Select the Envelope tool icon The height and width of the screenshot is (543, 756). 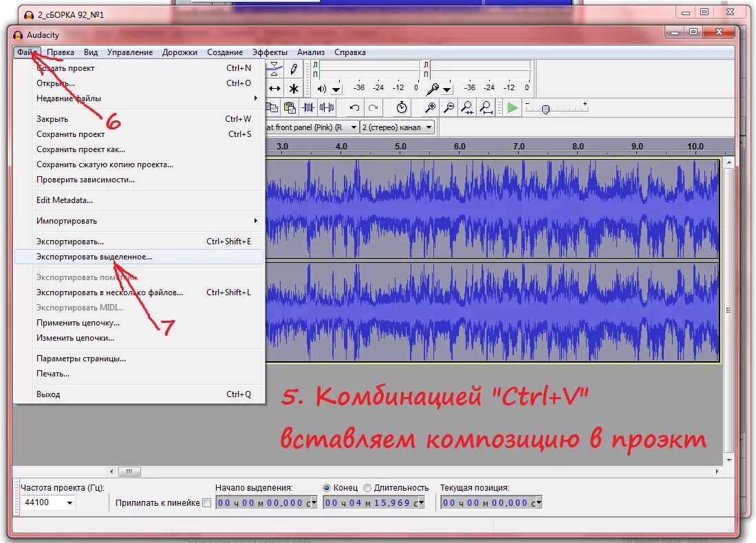point(274,69)
